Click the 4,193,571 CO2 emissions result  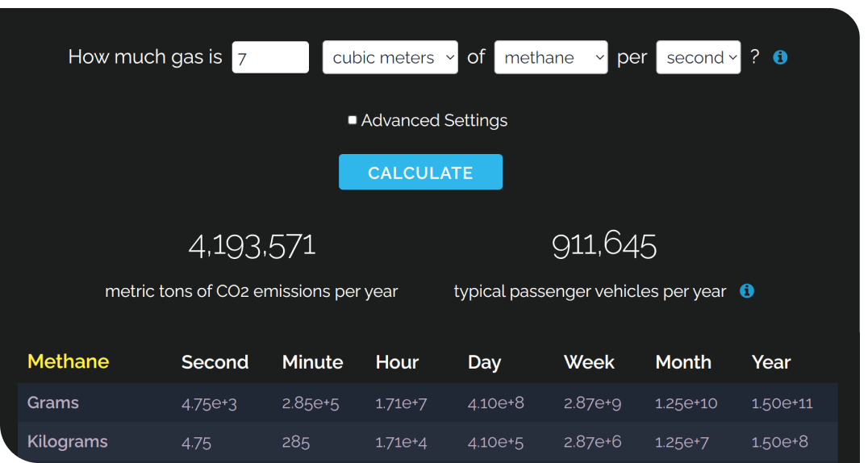pos(252,245)
